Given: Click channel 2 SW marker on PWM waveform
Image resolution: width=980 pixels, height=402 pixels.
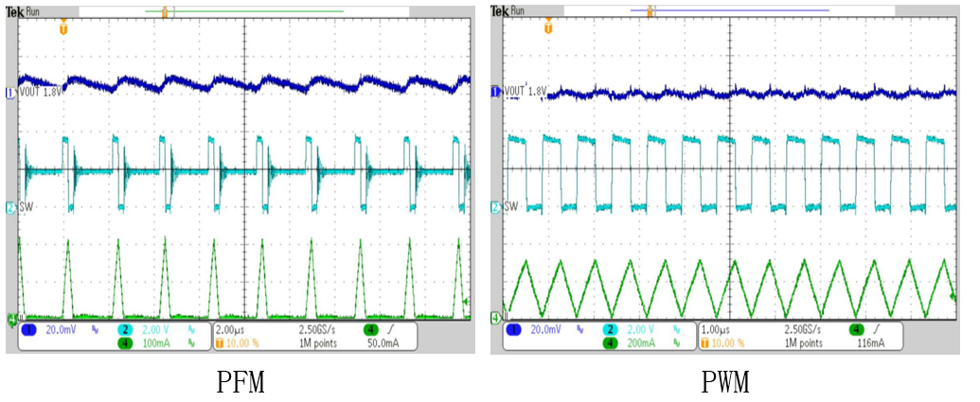Looking at the screenshot, I should (x=495, y=206).
